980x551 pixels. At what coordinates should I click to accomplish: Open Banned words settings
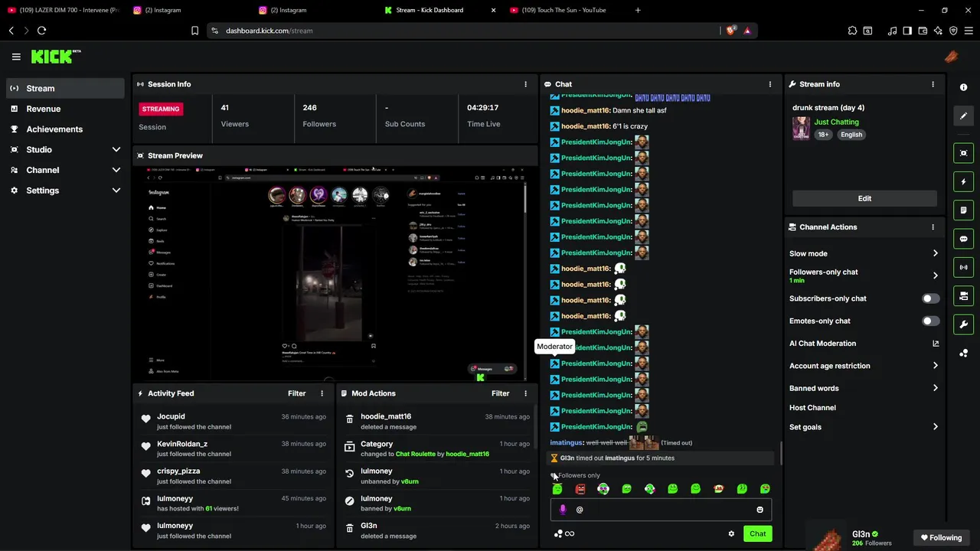864,388
